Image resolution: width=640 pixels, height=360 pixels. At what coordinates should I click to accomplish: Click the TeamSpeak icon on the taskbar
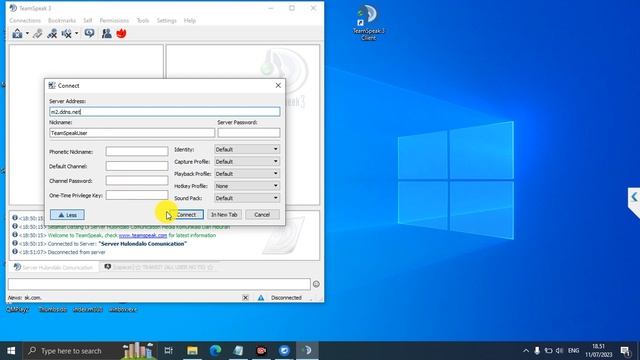[307, 351]
